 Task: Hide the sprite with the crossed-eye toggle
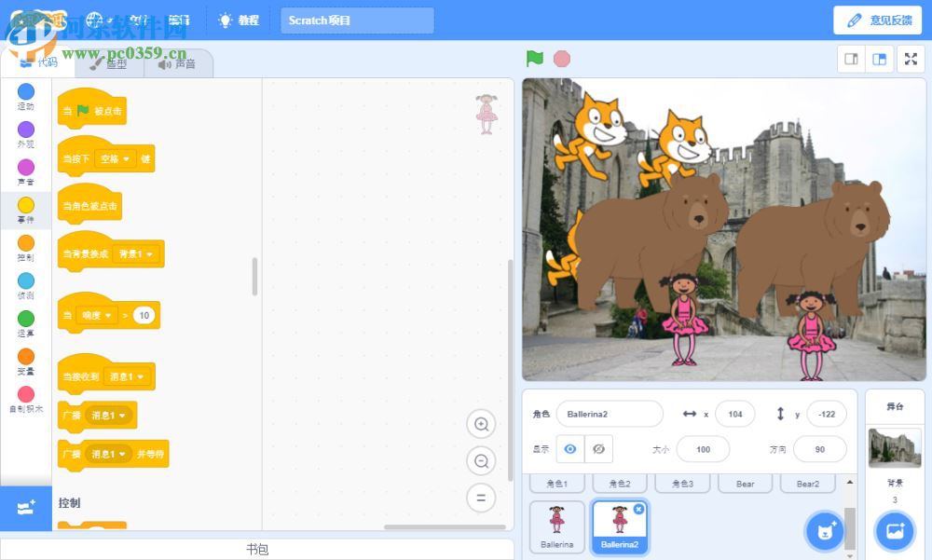pos(599,448)
